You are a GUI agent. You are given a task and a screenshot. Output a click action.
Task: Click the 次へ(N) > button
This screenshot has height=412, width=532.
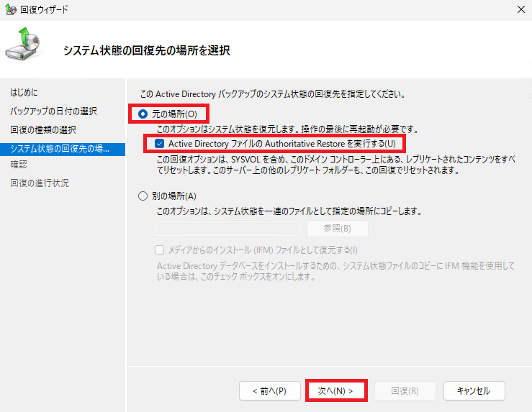(x=335, y=390)
